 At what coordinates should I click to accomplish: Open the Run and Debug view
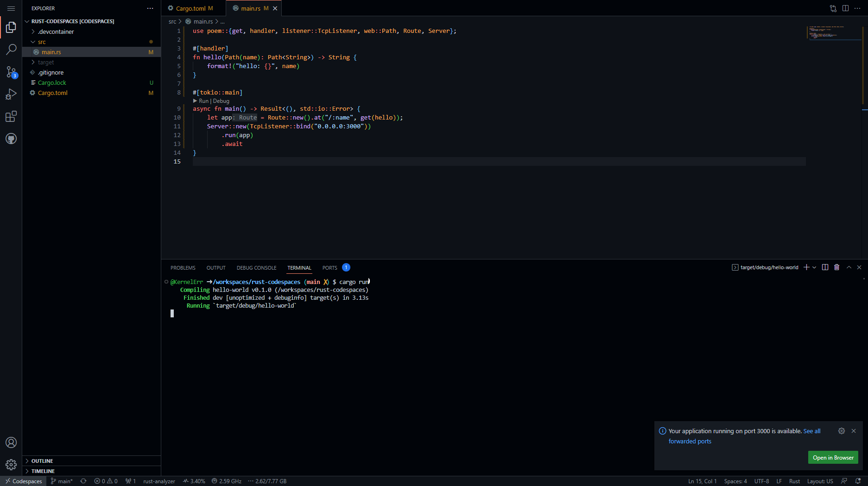pyautogui.click(x=11, y=94)
